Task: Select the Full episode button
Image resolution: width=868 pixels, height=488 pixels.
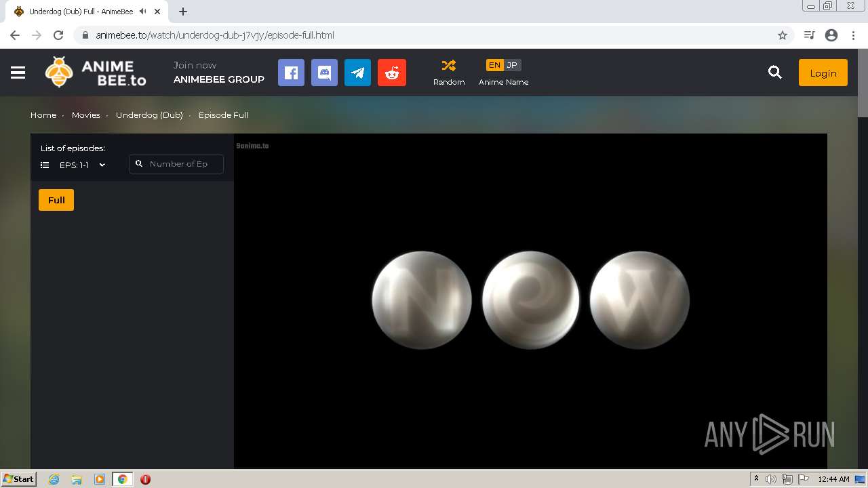Action: tap(56, 200)
